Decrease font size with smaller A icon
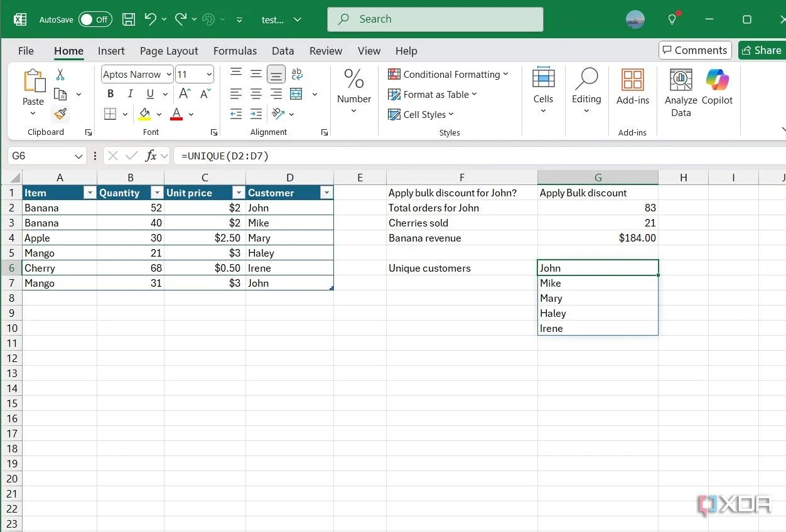The height and width of the screenshot is (532, 786). pos(205,94)
